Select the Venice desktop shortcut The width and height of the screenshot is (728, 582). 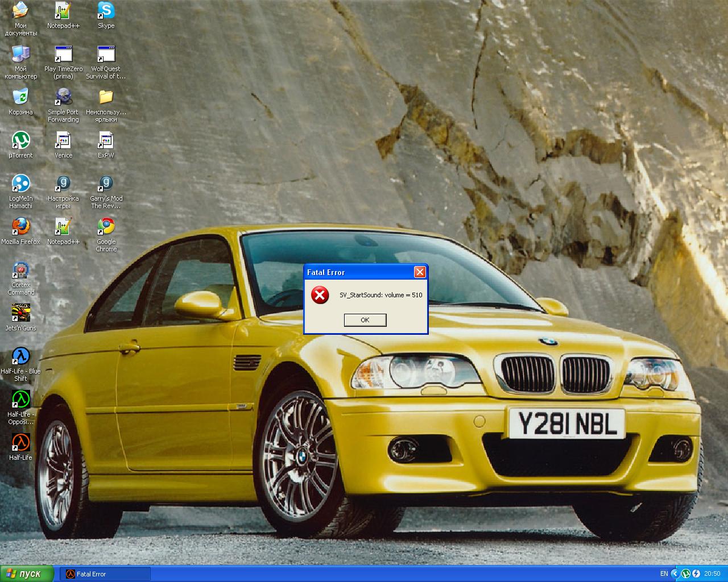pos(63,145)
